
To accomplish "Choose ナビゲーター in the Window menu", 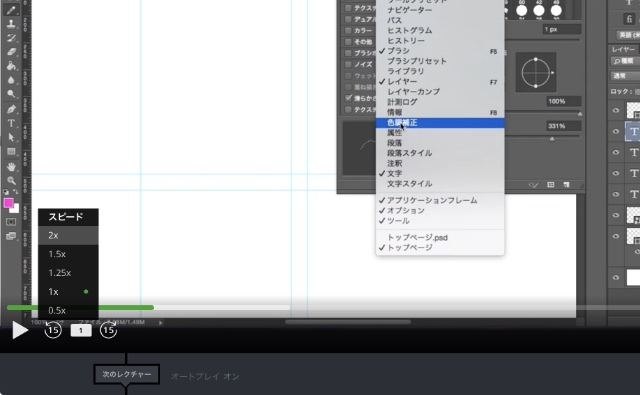I will [x=440, y=10].
